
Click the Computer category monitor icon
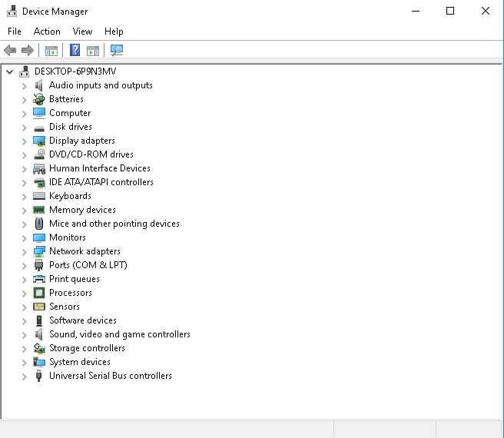pos(39,113)
